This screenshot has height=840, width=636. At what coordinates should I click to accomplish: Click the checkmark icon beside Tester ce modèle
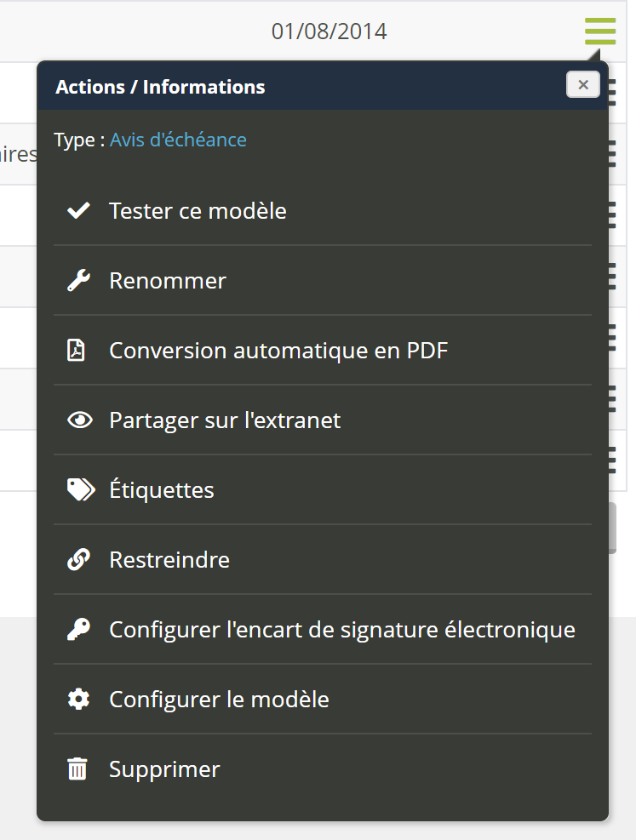(x=79, y=211)
